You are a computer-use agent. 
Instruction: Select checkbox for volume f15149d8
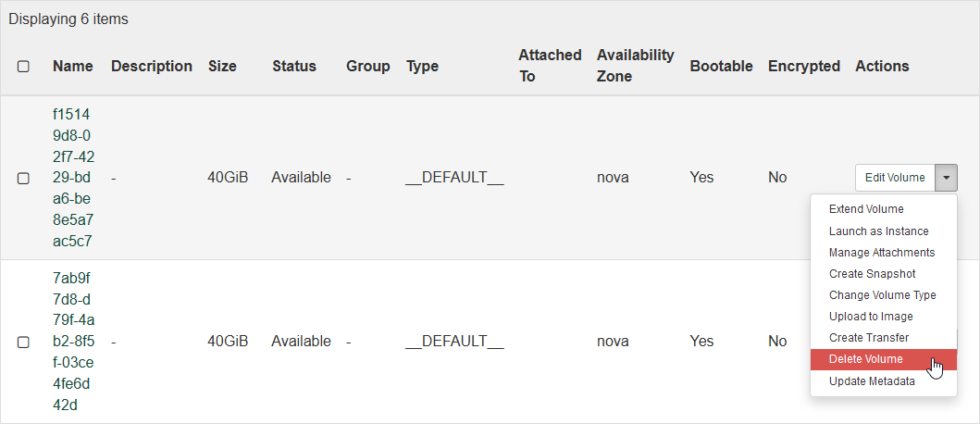tap(23, 178)
